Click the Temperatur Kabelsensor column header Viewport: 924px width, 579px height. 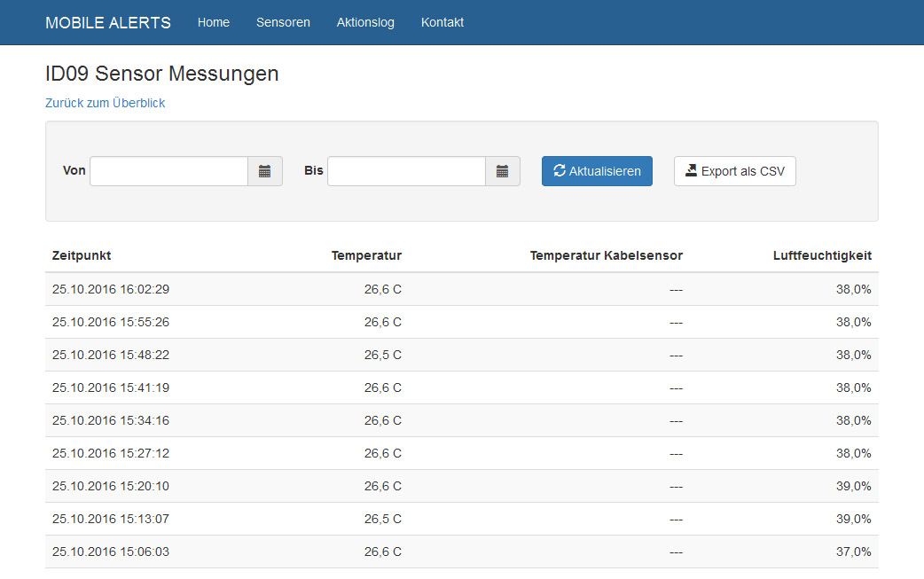[606, 255]
